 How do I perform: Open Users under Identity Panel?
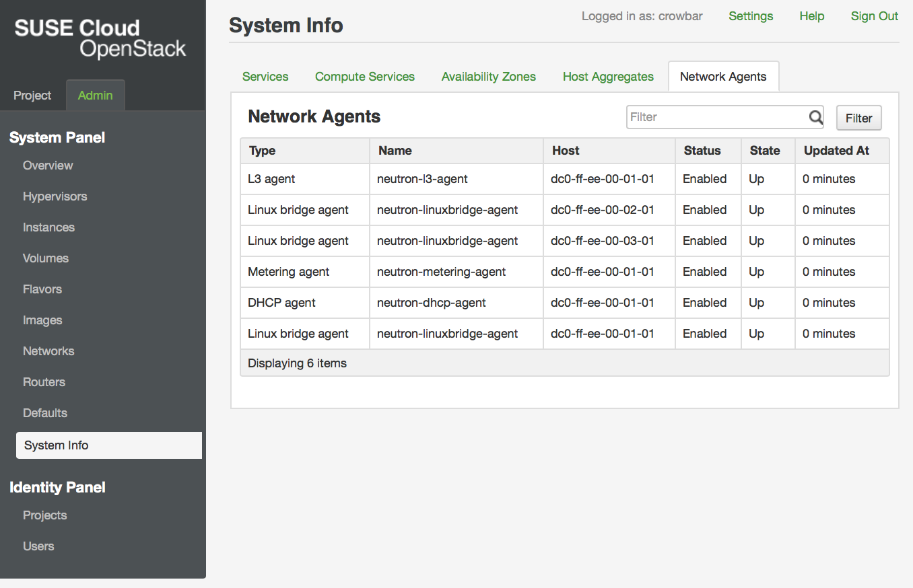(x=38, y=546)
